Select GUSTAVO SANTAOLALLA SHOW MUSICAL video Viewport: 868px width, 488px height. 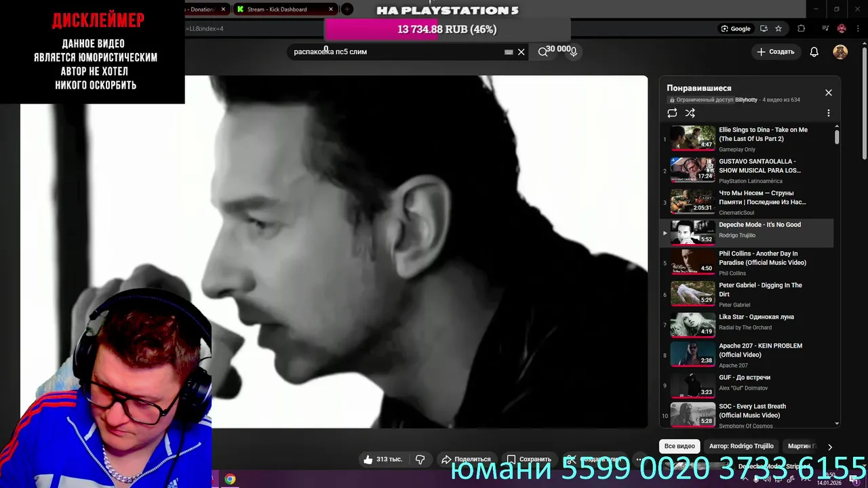tap(747, 170)
